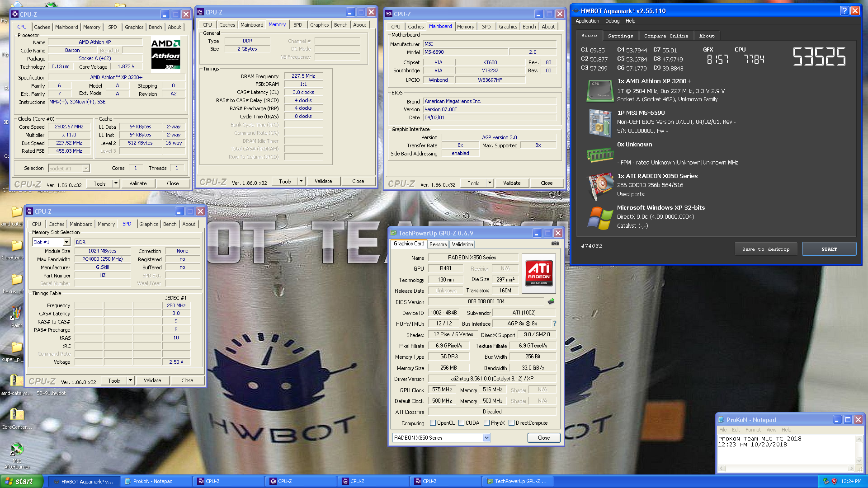Image resolution: width=868 pixels, height=488 pixels.
Task: Open the Paint desktop shortcut
Action: point(17,316)
